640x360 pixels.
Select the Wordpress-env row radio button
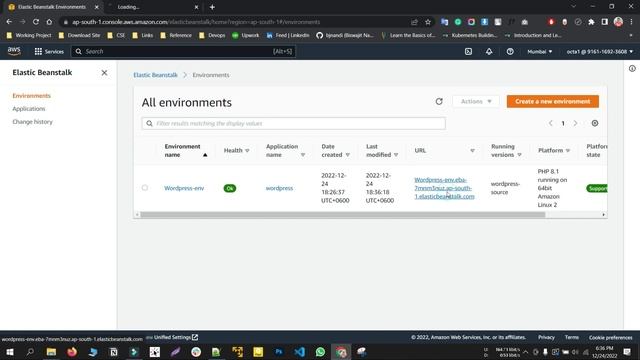[x=145, y=188]
